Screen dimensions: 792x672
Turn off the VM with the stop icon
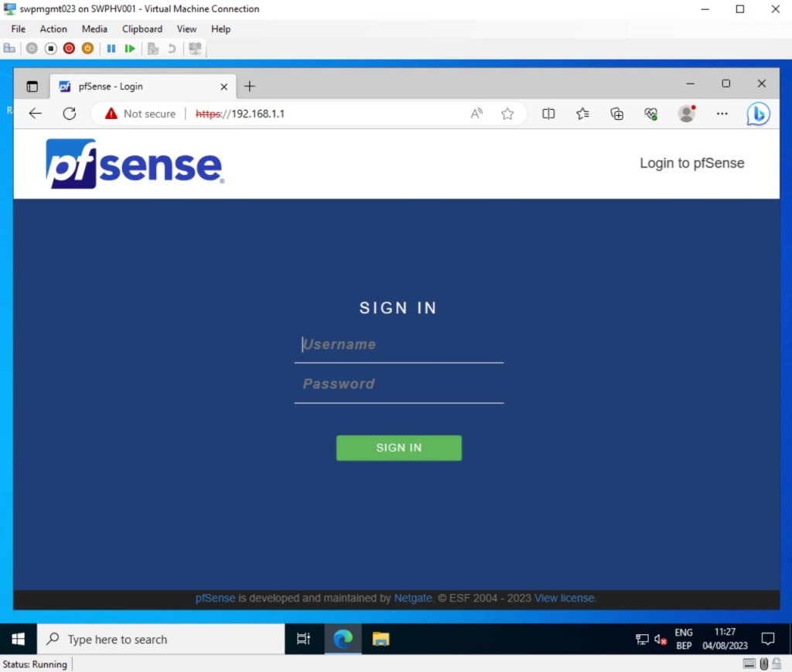tap(50, 48)
